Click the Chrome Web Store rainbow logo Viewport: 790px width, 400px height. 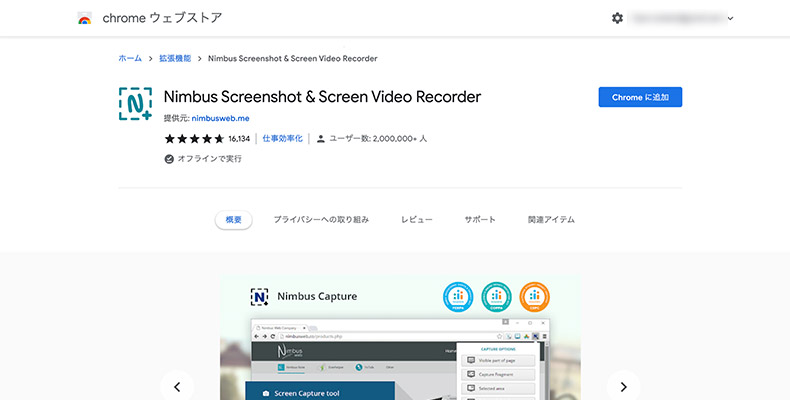(85, 19)
